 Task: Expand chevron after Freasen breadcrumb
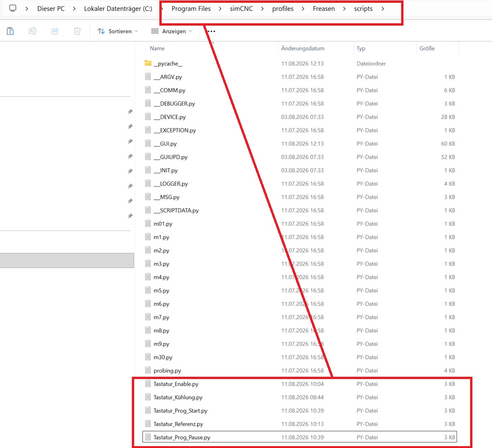tap(344, 9)
